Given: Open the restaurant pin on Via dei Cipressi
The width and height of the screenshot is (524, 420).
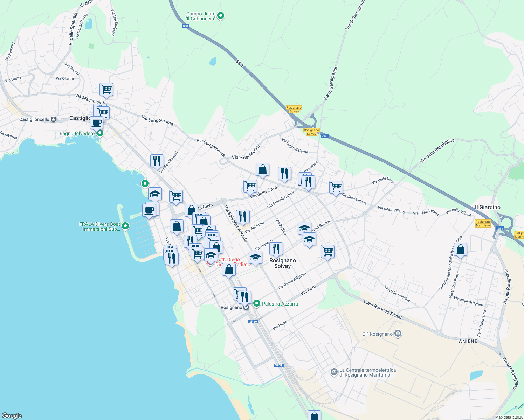Looking at the screenshot, I should [157, 161].
